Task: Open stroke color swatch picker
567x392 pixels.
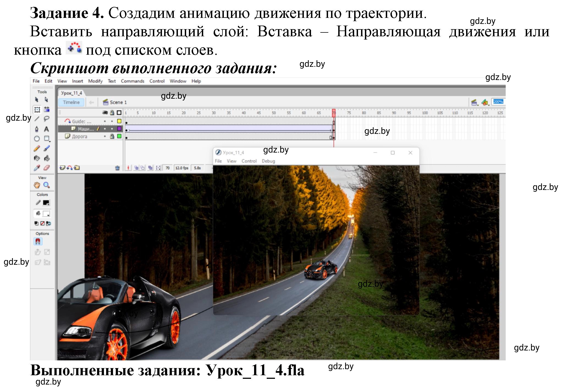Action: [x=46, y=203]
